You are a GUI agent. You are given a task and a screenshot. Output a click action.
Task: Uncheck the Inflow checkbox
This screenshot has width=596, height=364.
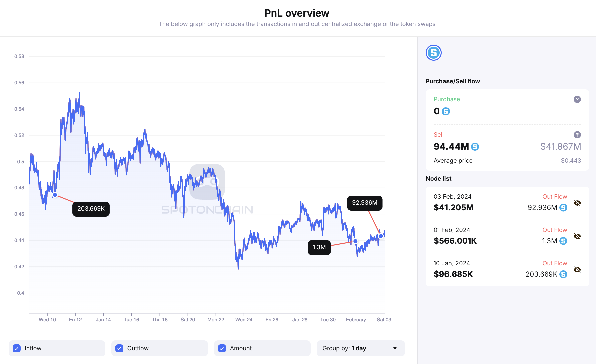(x=17, y=348)
